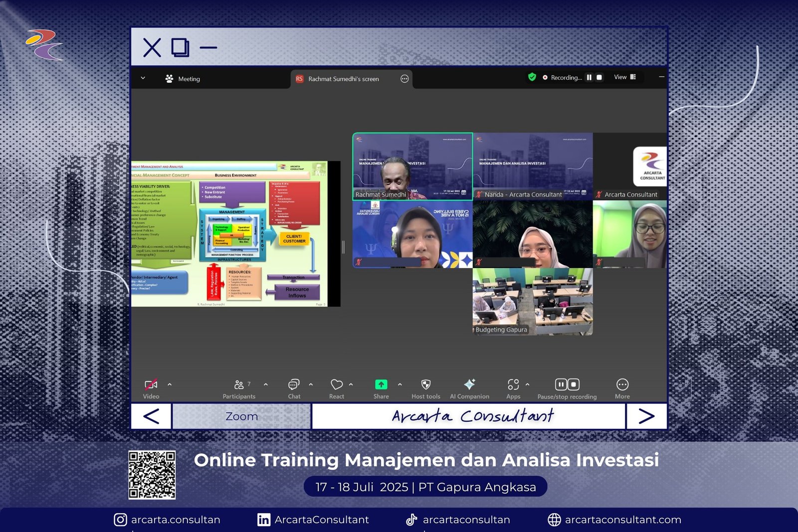The width and height of the screenshot is (798, 532).
Task: Open the More options ellipsis in toolbar
Action: point(622,388)
